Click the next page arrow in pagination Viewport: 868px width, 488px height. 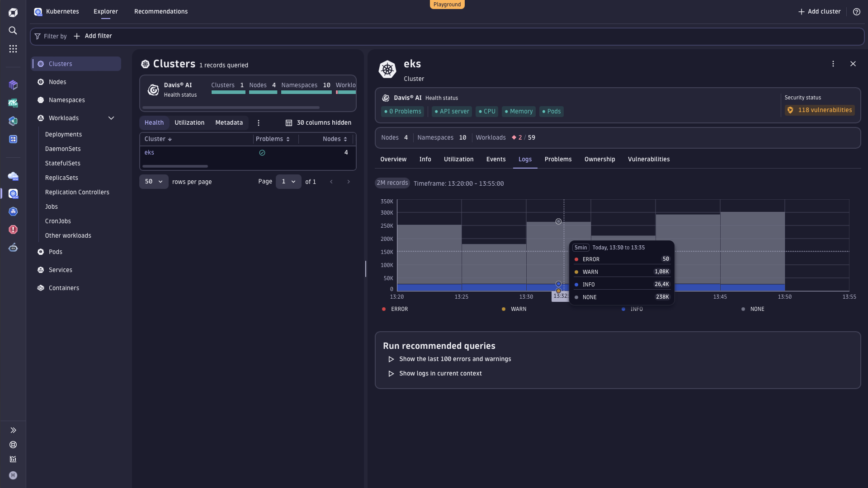(x=349, y=182)
